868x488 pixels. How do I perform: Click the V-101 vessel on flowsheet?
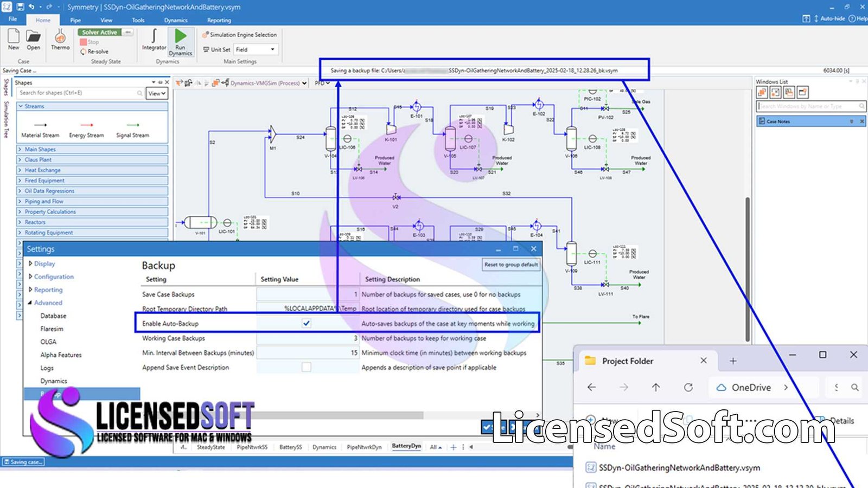(200, 222)
